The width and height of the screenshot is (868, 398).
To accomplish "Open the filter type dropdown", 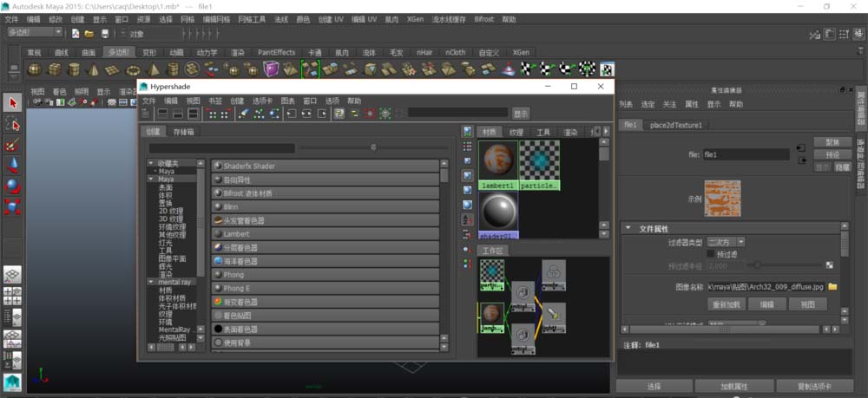I will 726,242.
